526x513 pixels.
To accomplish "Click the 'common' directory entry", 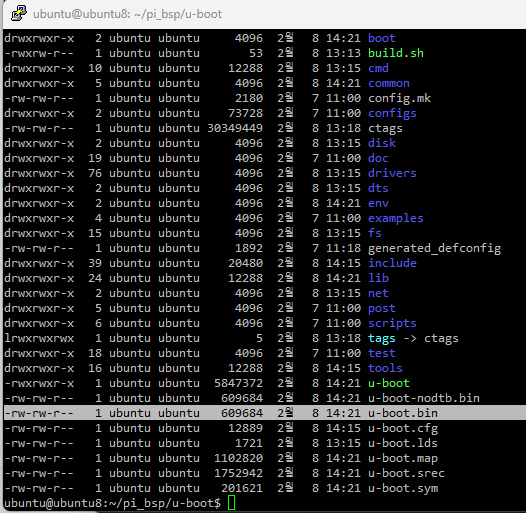I will click(x=389, y=83).
